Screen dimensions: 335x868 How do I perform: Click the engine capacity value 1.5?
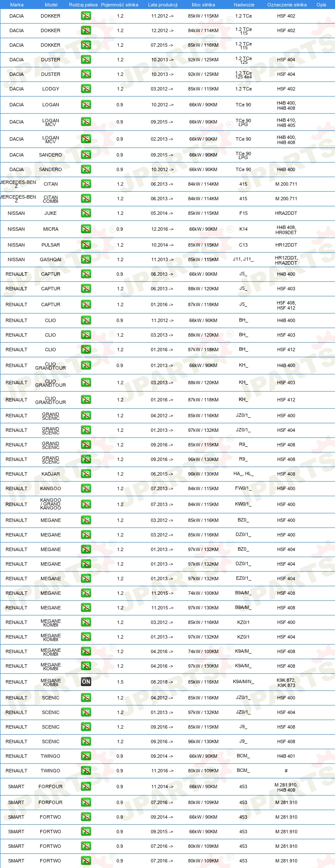tap(120, 682)
